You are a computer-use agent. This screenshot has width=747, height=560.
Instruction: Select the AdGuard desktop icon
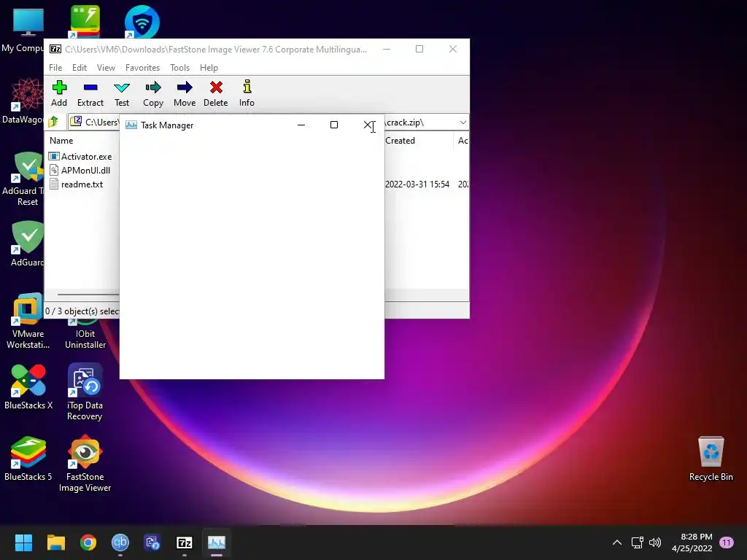[x=27, y=244]
